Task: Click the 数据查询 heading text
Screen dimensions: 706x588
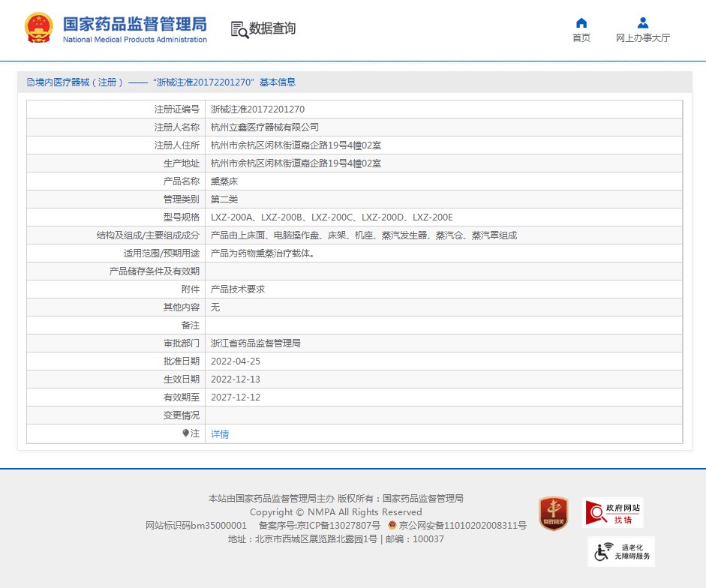Action: (272, 28)
